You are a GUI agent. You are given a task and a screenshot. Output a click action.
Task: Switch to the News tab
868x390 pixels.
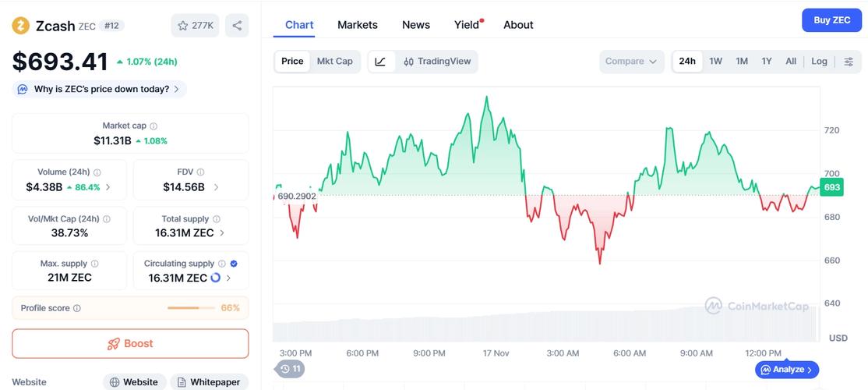point(416,25)
